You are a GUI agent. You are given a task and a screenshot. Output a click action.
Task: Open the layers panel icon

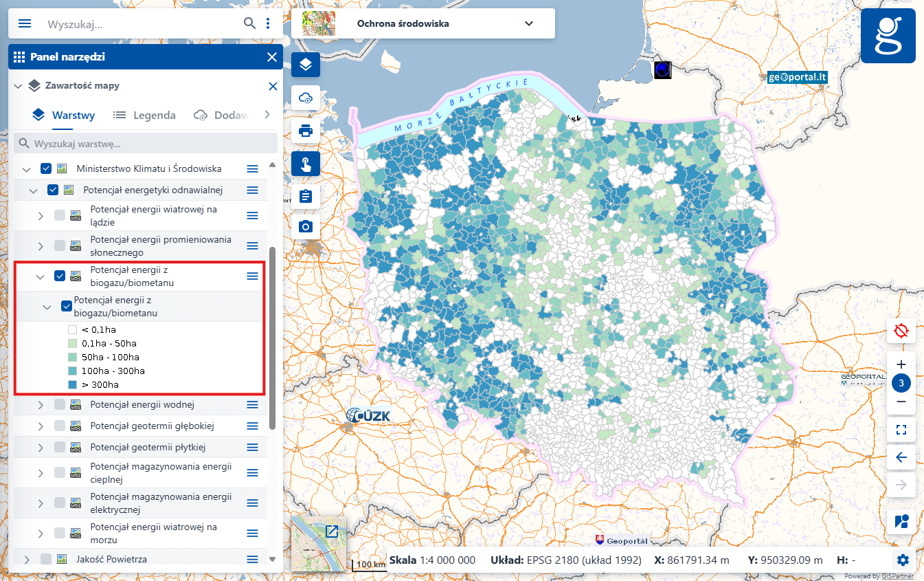pyautogui.click(x=305, y=64)
